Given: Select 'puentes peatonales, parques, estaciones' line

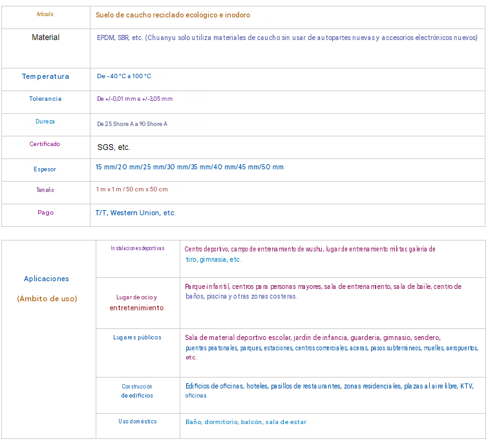Looking at the screenshot, I should point(332,348).
